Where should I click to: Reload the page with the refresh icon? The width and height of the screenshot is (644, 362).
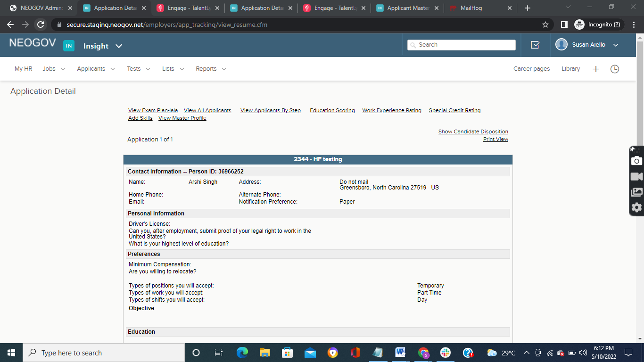(41, 25)
